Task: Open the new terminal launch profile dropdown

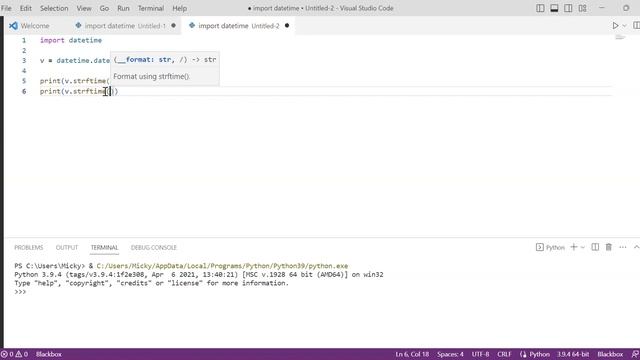Action: click(x=583, y=247)
